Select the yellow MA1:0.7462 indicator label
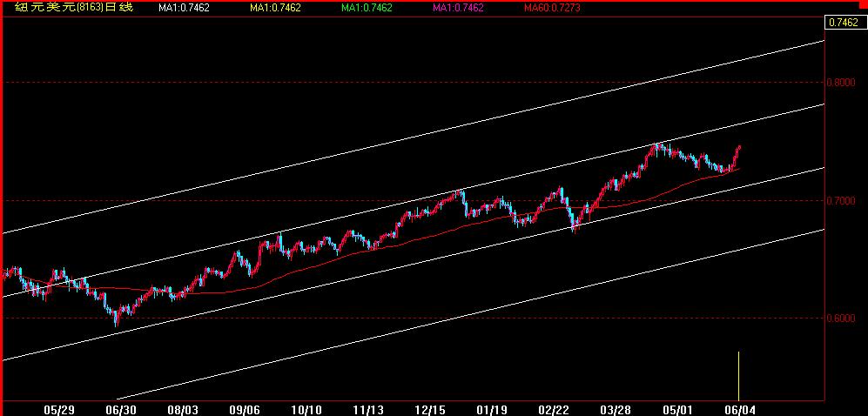 click(276, 8)
